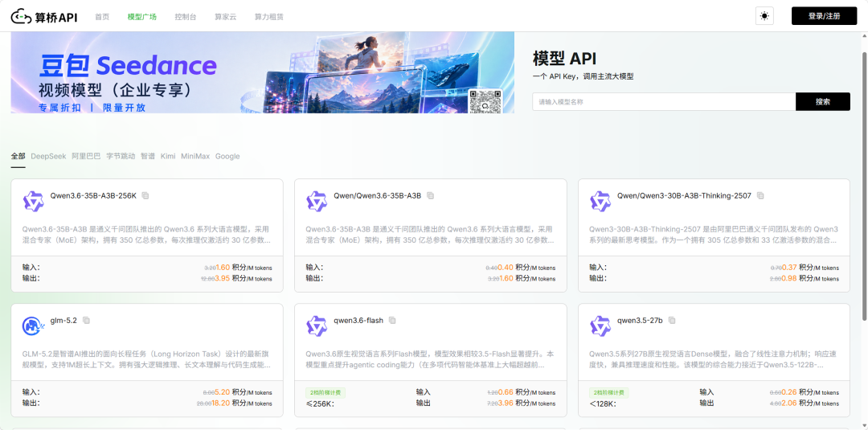The width and height of the screenshot is (868, 430).
Task: Open the 豆包 Seedance banner
Action: [x=262, y=72]
